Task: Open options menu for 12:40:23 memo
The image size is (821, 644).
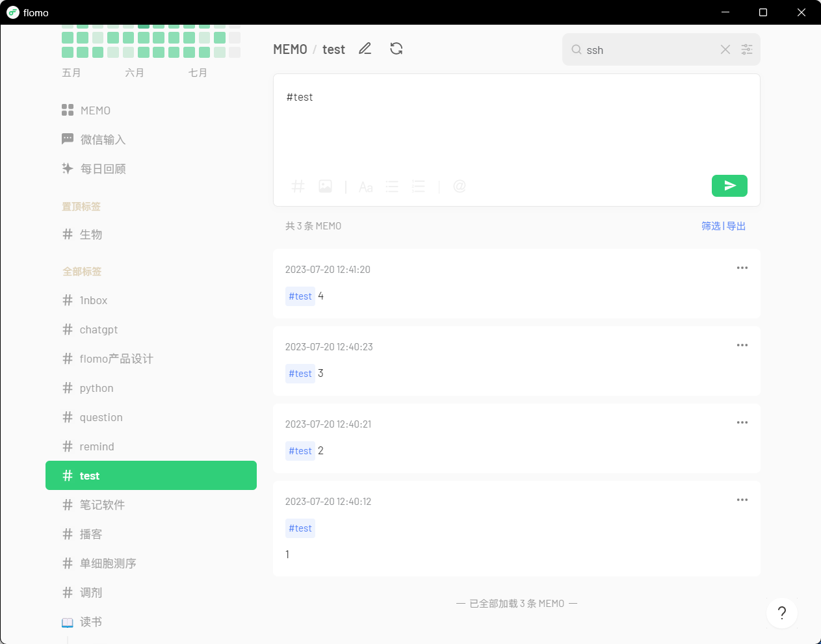Action: pyautogui.click(x=742, y=345)
